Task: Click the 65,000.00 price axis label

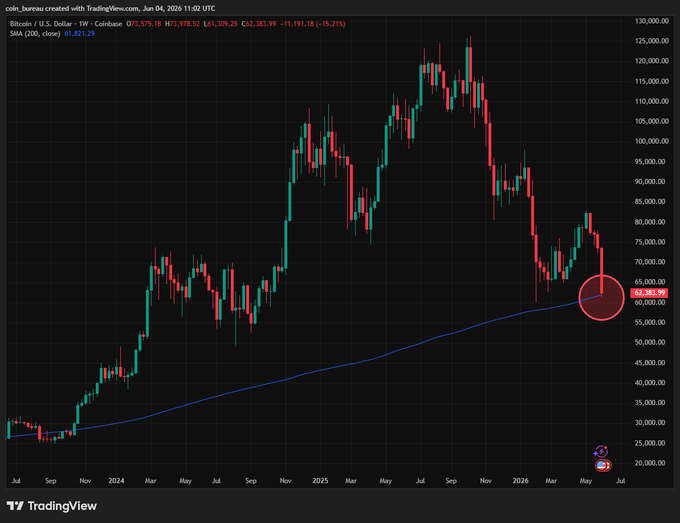Action: coord(650,281)
